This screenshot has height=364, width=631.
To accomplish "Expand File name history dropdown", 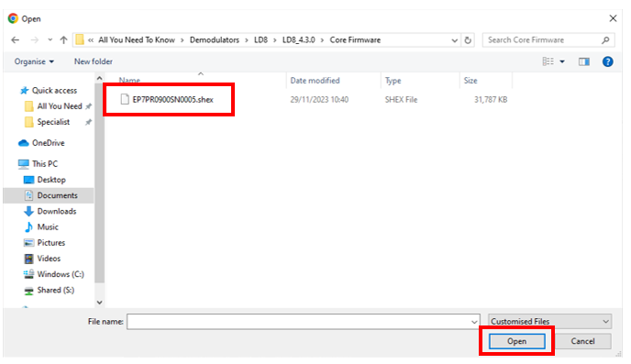I will click(474, 322).
